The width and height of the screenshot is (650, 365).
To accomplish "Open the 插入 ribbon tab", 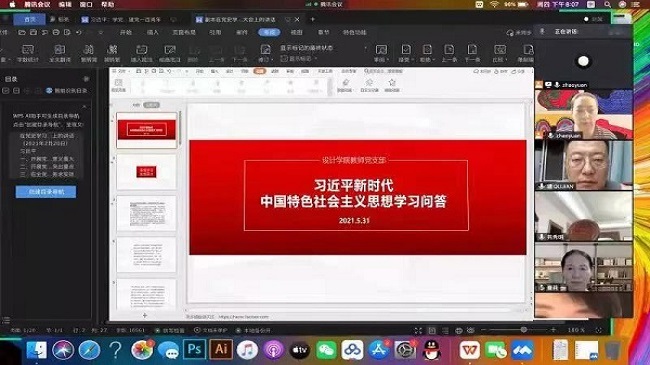I will pos(153,32).
